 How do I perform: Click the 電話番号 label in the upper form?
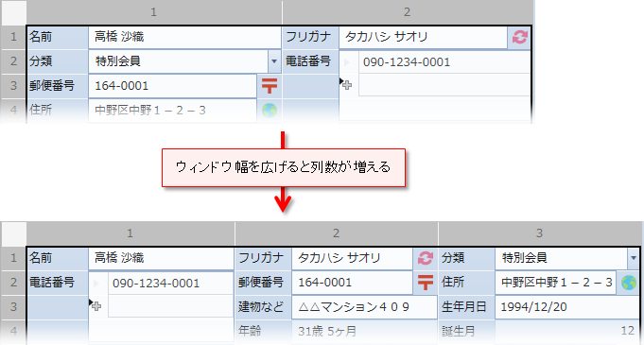(308, 61)
